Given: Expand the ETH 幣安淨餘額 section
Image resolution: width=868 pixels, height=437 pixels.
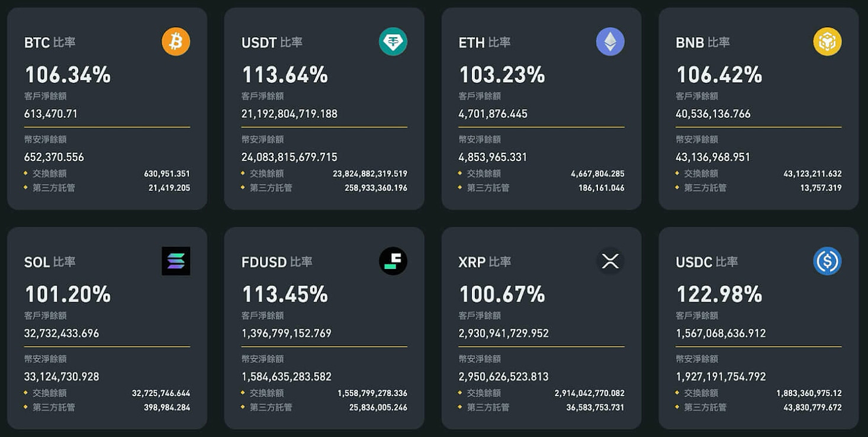Looking at the screenshot, I should tap(476, 139).
